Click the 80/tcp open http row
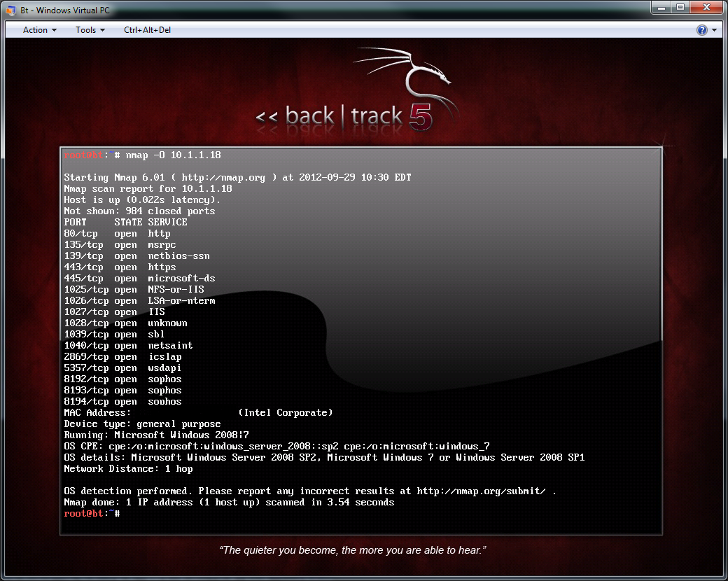 [117, 234]
